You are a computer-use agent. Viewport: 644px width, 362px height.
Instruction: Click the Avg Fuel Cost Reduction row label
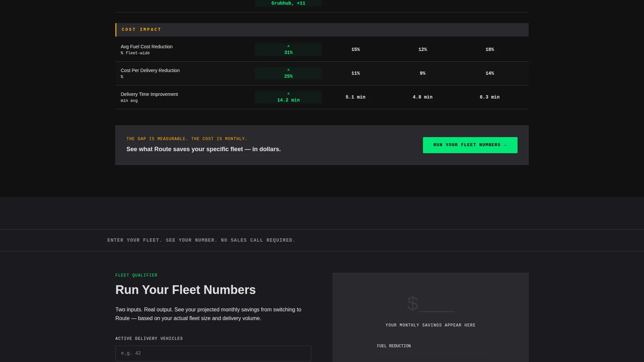[147, 47]
